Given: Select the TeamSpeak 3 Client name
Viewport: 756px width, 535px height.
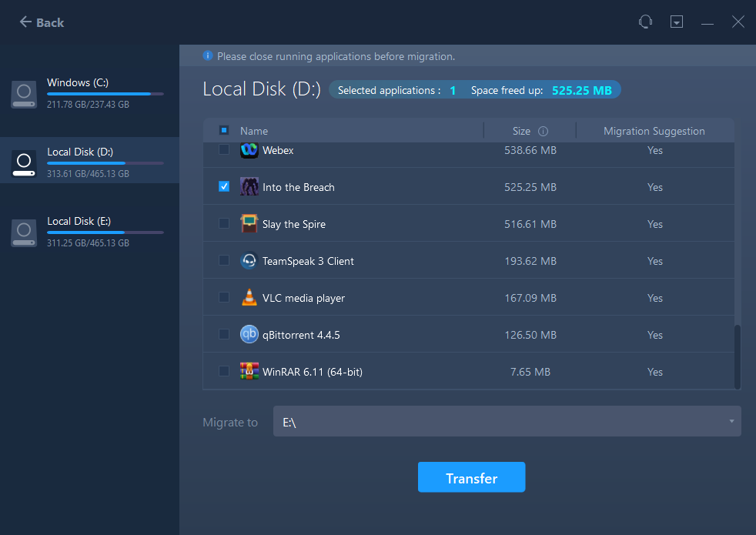Looking at the screenshot, I should click(308, 261).
